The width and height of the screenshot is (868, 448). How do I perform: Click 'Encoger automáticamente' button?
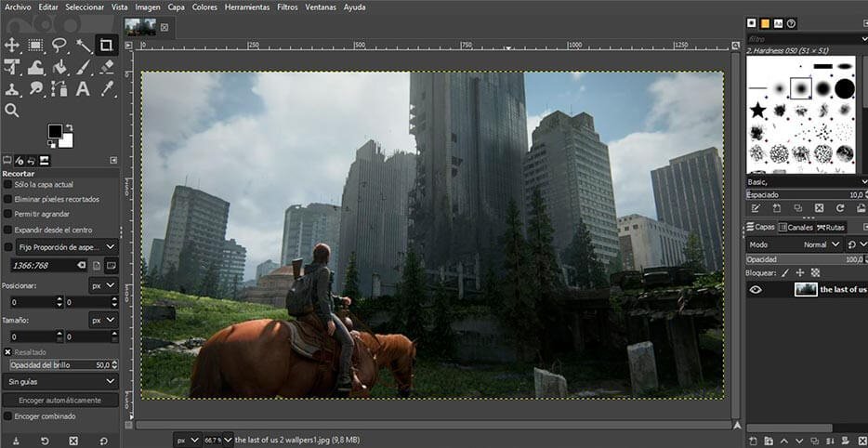click(x=60, y=400)
